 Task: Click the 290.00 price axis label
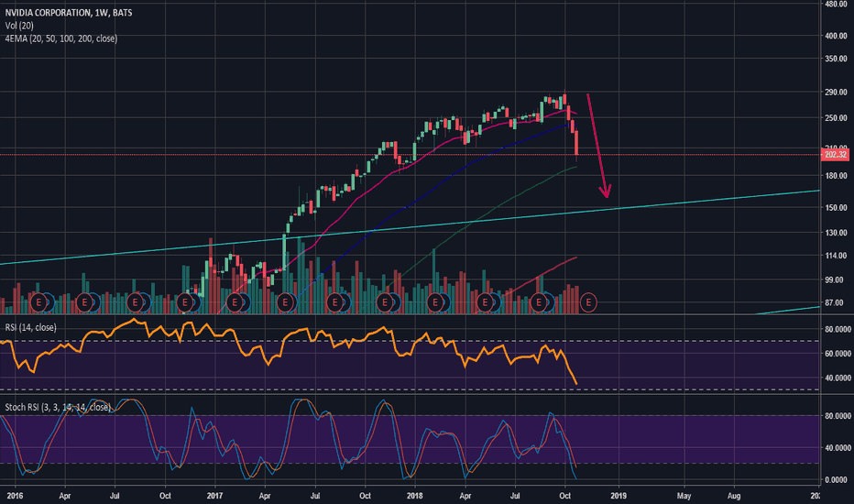(836, 92)
